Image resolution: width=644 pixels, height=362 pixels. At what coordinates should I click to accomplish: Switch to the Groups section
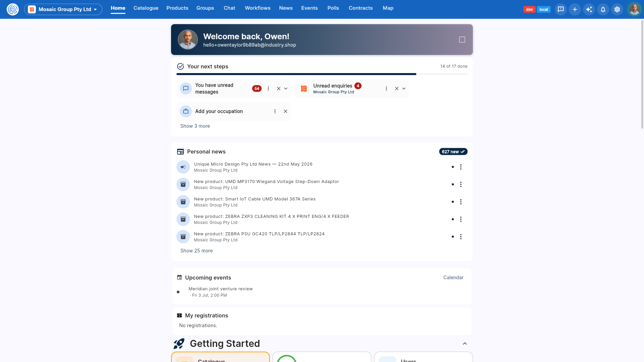(x=205, y=8)
